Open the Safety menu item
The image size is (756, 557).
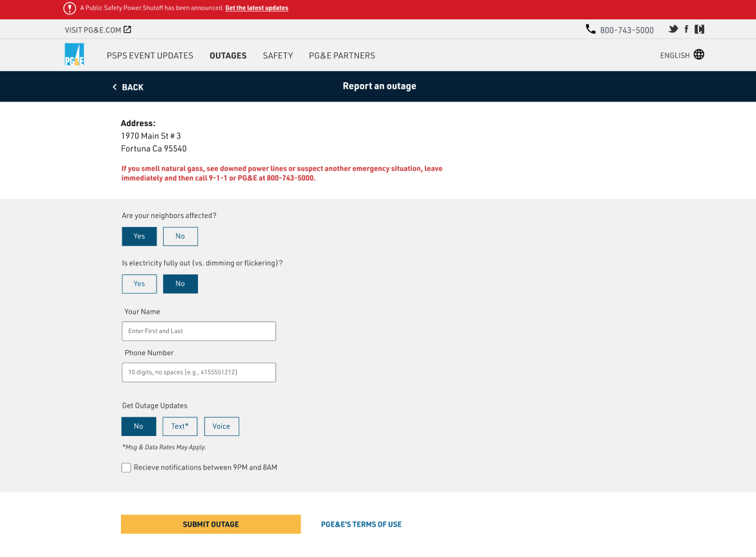(277, 56)
